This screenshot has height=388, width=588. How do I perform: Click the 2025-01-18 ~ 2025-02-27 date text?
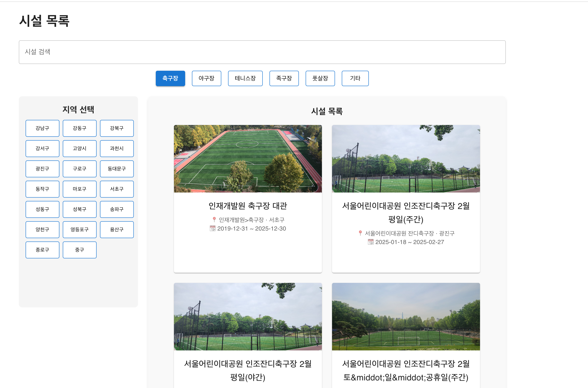click(x=410, y=242)
